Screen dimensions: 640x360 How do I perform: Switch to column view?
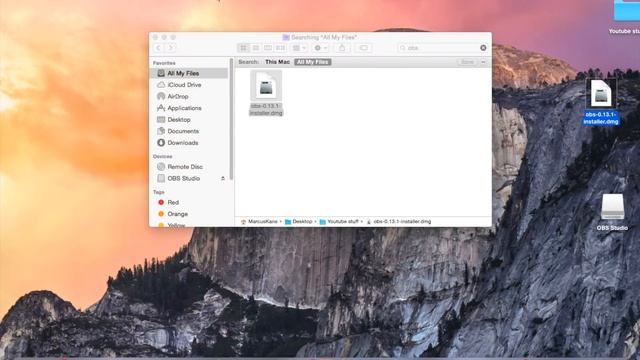pos(268,48)
